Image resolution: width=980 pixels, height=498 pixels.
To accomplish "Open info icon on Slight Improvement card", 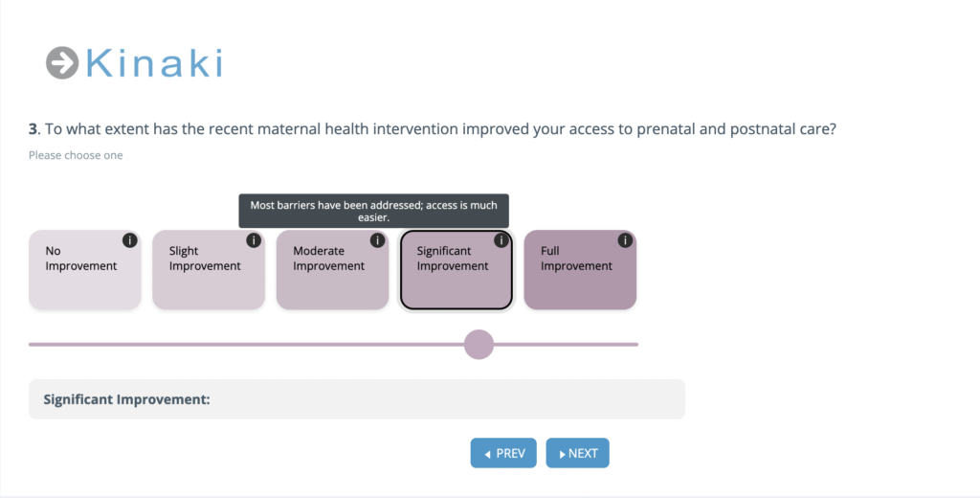I will click(x=253, y=240).
